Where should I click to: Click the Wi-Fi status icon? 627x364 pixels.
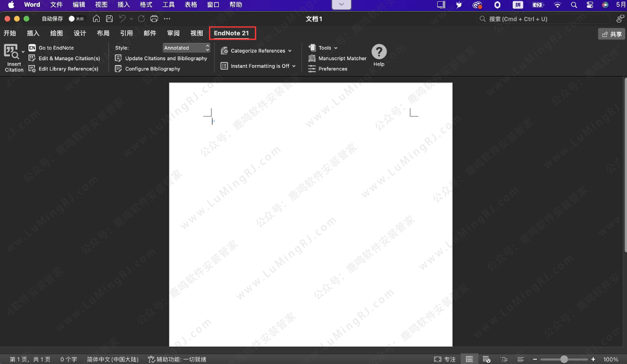point(557,5)
